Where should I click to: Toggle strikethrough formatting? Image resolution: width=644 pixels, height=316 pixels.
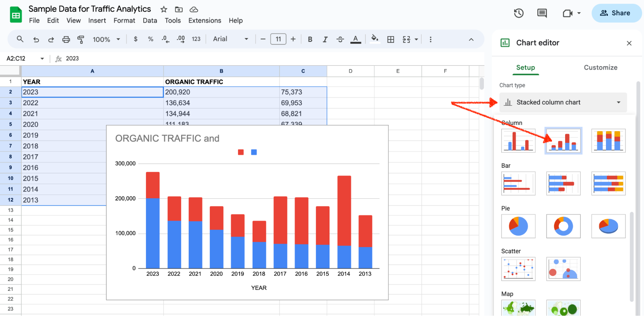(x=340, y=39)
